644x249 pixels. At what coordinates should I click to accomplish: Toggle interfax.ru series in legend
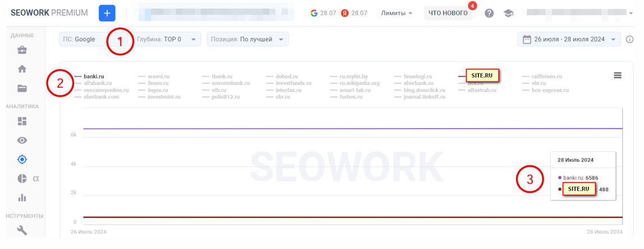284,90
